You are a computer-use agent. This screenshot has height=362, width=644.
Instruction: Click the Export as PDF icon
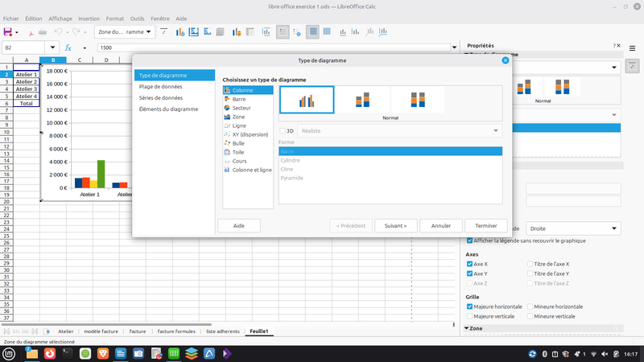tap(31, 32)
